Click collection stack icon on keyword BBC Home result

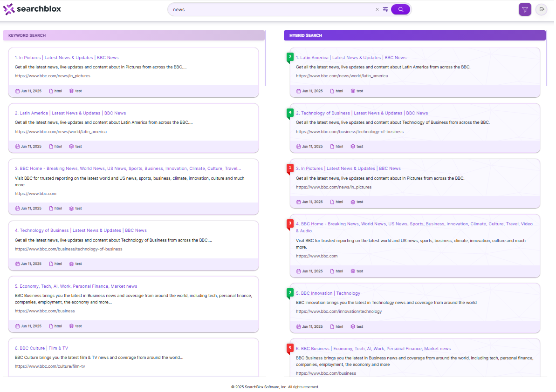point(72,209)
